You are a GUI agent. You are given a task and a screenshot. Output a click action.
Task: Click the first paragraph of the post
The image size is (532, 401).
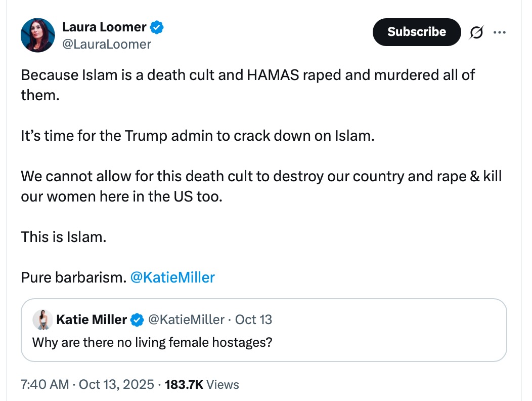248,75
